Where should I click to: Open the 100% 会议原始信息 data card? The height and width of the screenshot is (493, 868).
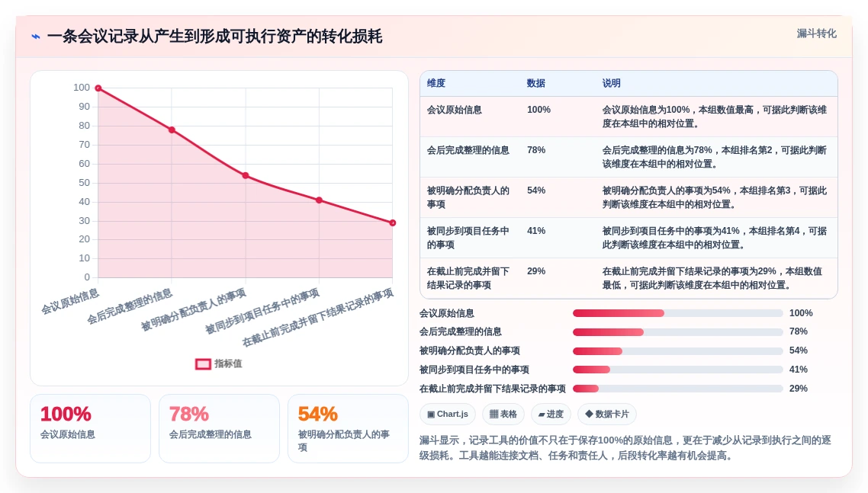(90, 428)
